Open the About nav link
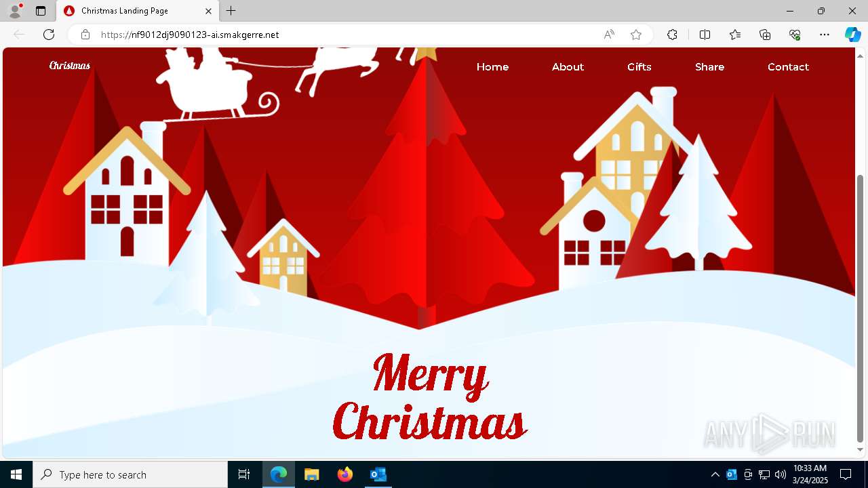Image resolution: width=868 pixels, height=488 pixels. pos(568,67)
